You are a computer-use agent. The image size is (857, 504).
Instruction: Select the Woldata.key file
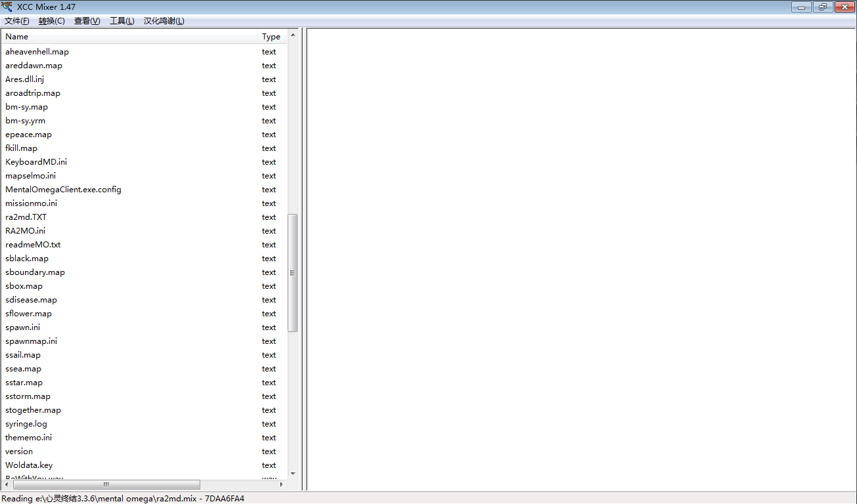pos(29,465)
